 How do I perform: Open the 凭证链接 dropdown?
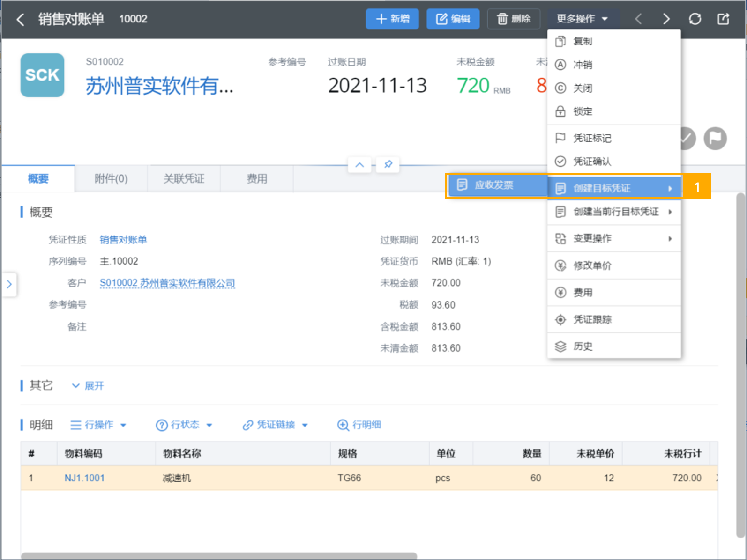click(x=275, y=425)
